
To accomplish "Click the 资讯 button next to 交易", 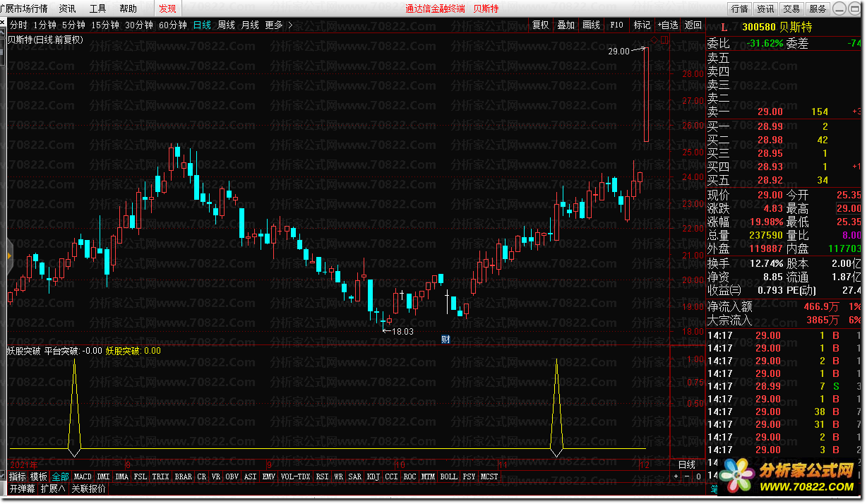I will (x=765, y=8).
